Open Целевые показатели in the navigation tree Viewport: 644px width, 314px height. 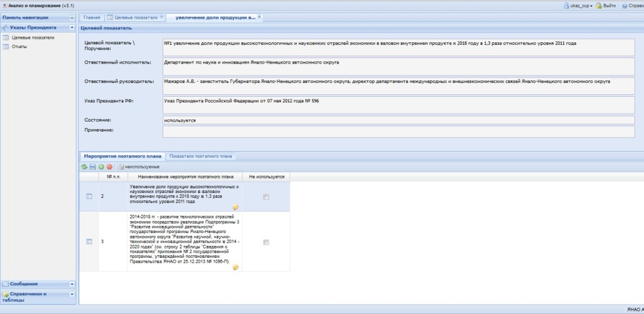pyautogui.click(x=33, y=37)
